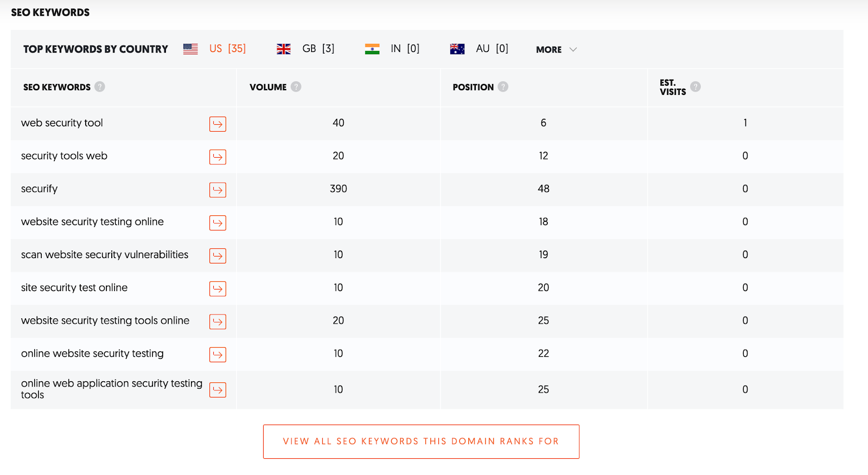Viewport: 868px width, 475px height.
Task: Click 'View all SEO keywords this domain ranks for'
Action: tap(421, 441)
